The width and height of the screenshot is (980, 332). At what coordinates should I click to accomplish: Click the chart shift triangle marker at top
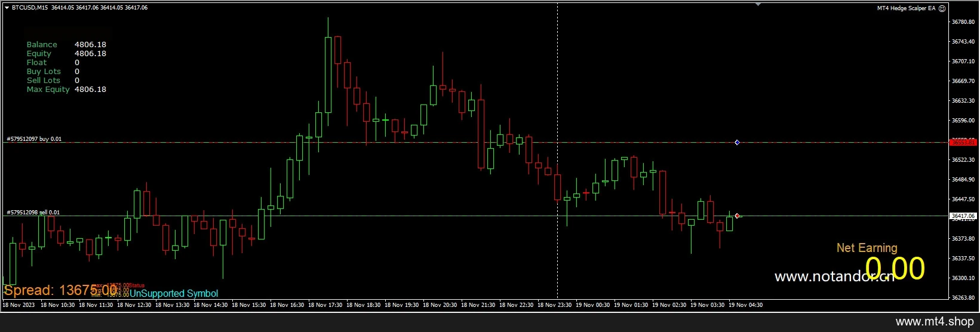coord(758,4)
